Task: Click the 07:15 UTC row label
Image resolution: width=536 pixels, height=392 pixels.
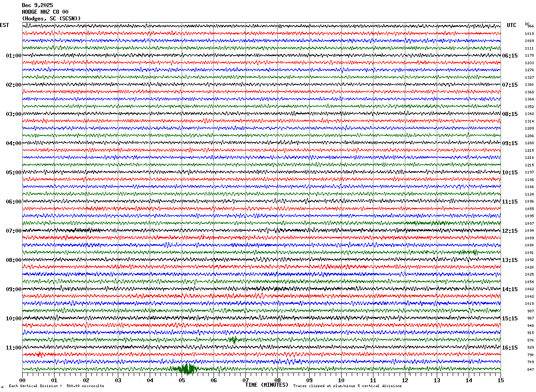Action: [510, 85]
